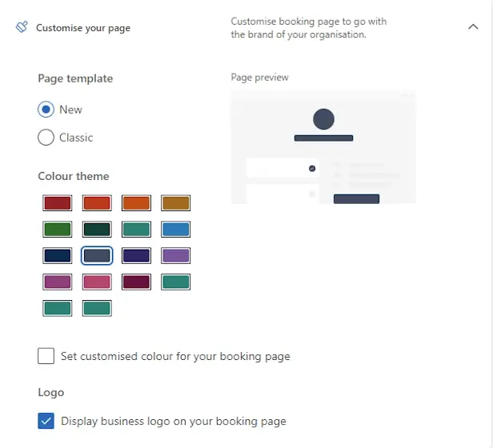Select the New page template

(46, 110)
